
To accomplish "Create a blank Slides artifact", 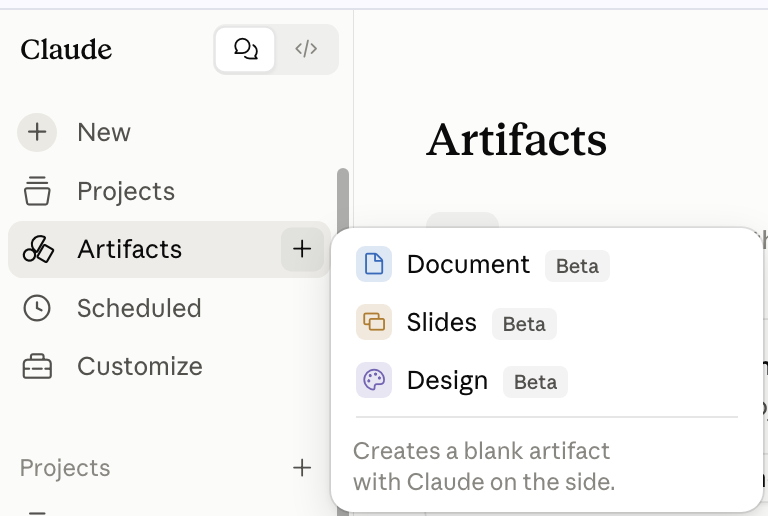I will (x=546, y=322).
